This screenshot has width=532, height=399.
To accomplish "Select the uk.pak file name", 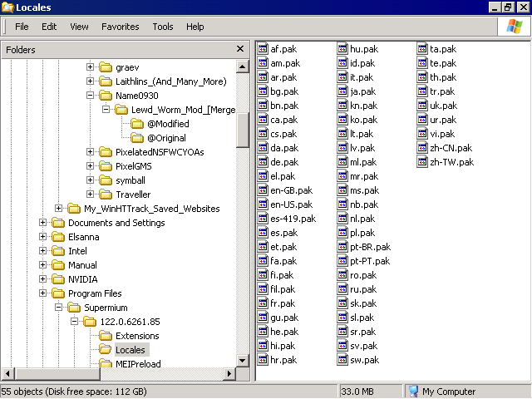I will [443, 106].
